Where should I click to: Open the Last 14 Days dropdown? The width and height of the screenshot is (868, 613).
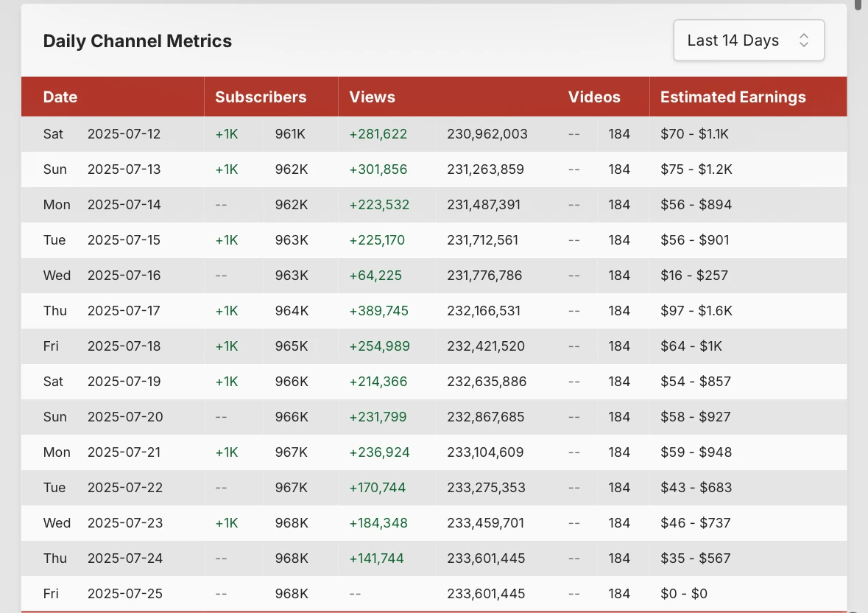click(x=748, y=41)
